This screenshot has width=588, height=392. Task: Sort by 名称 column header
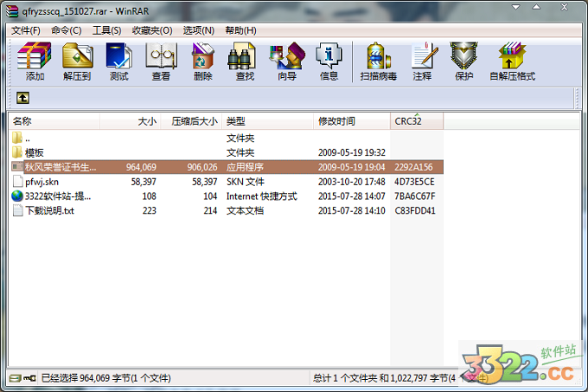point(54,121)
